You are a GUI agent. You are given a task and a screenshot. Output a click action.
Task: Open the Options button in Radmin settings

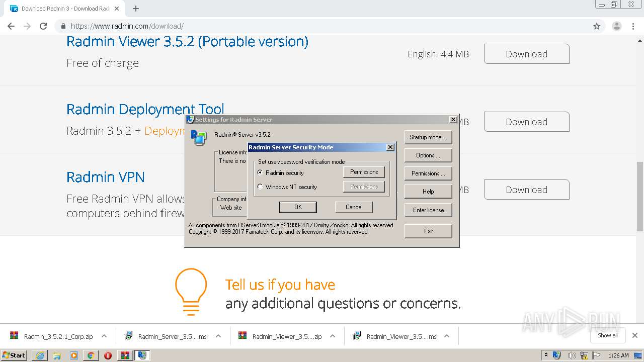tap(428, 155)
